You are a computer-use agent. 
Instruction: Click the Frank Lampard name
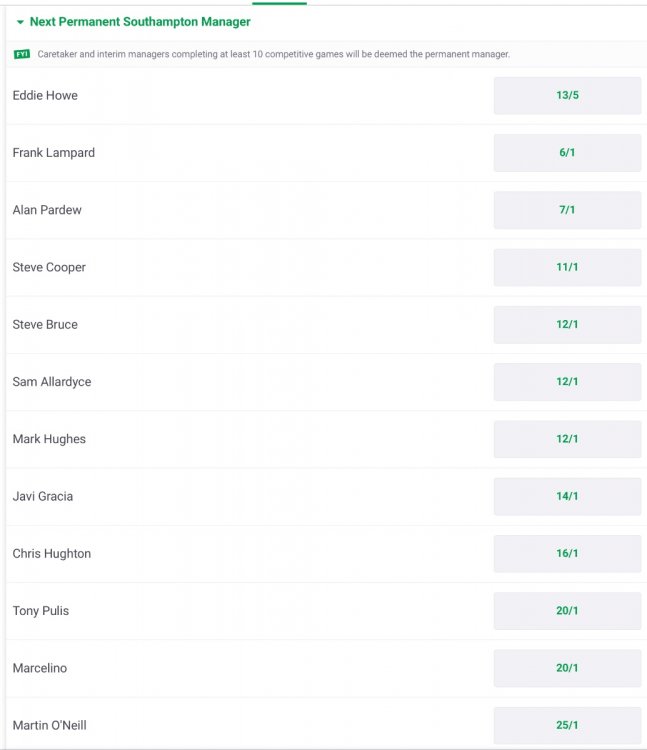click(x=54, y=153)
